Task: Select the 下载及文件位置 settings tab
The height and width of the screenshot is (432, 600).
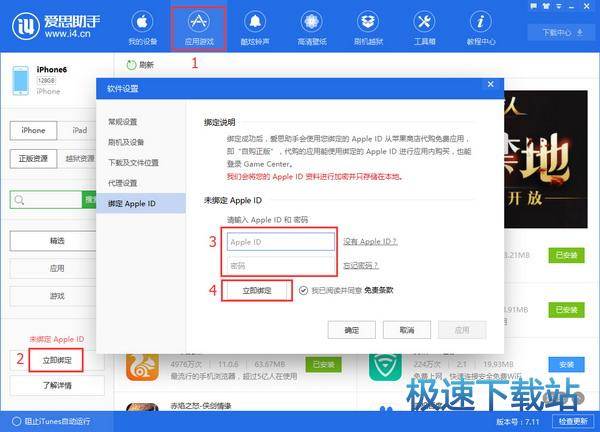Action: (x=133, y=163)
